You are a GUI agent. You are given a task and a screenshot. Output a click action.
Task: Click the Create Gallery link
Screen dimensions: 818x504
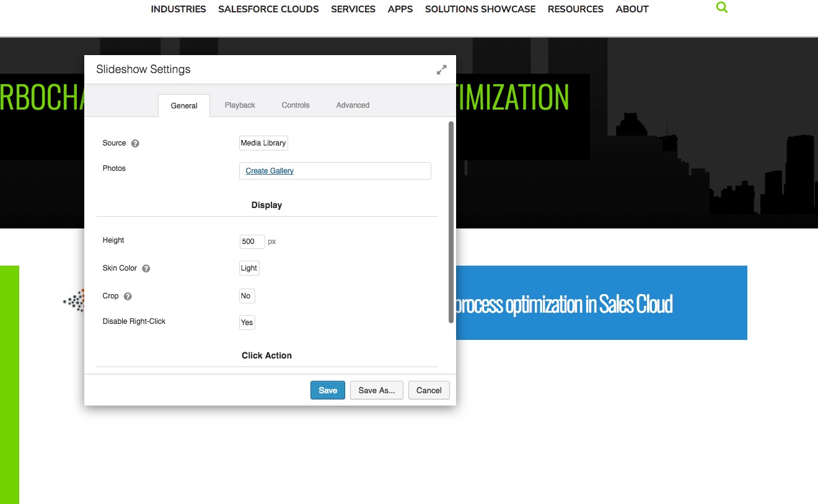tap(270, 171)
